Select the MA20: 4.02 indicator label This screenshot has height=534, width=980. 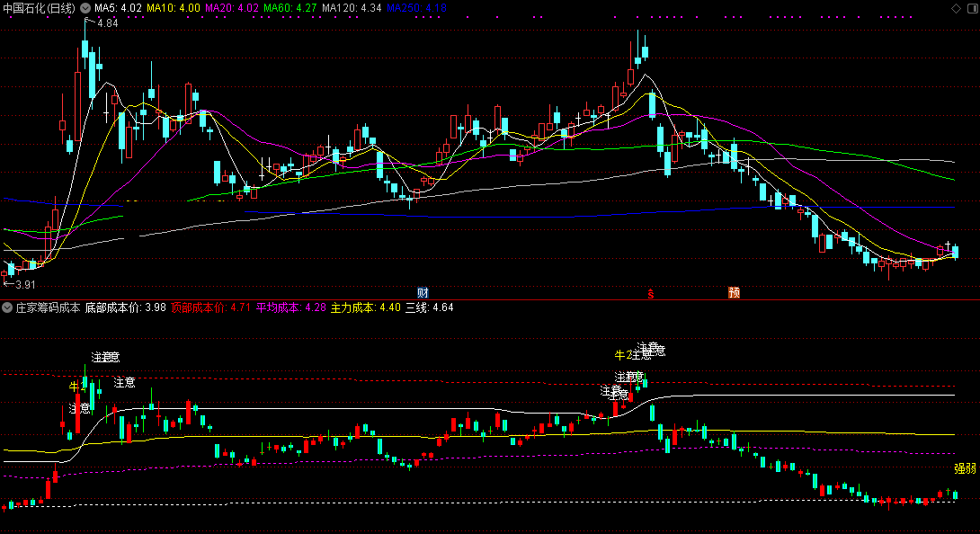(x=232, y=8)
